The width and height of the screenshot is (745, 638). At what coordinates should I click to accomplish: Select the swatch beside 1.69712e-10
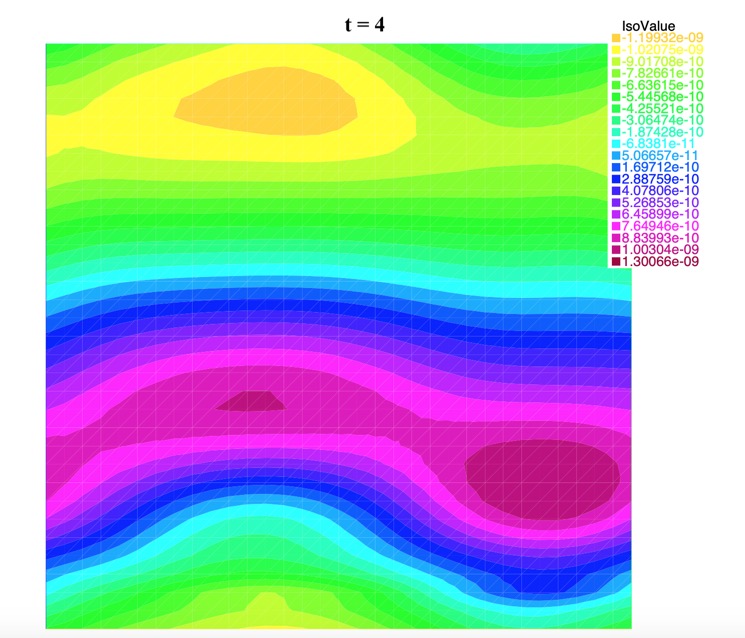tap(616, 167)
